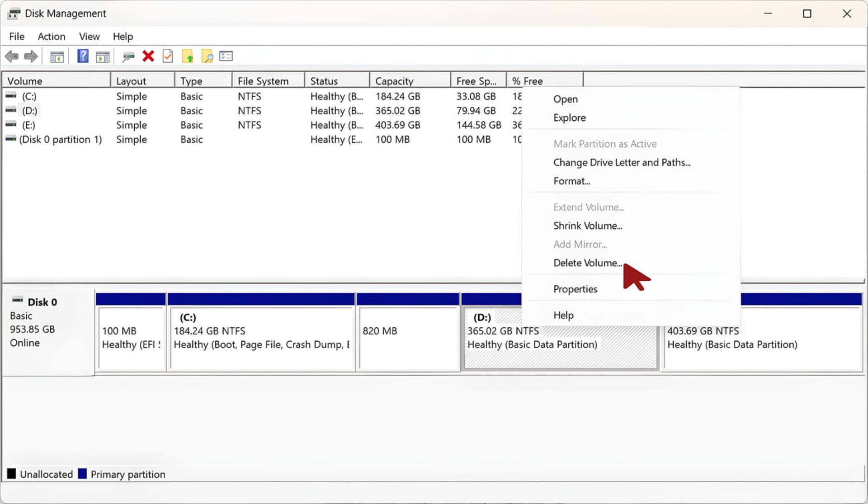
Task: Sort by the Free Sp... column header
Action: (x=478, y=81)
